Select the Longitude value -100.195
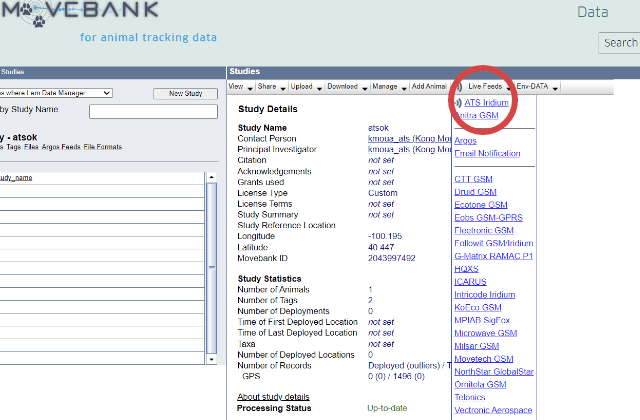Image resolution: width=640 pixels, height=420 pixels. (385, 236)
